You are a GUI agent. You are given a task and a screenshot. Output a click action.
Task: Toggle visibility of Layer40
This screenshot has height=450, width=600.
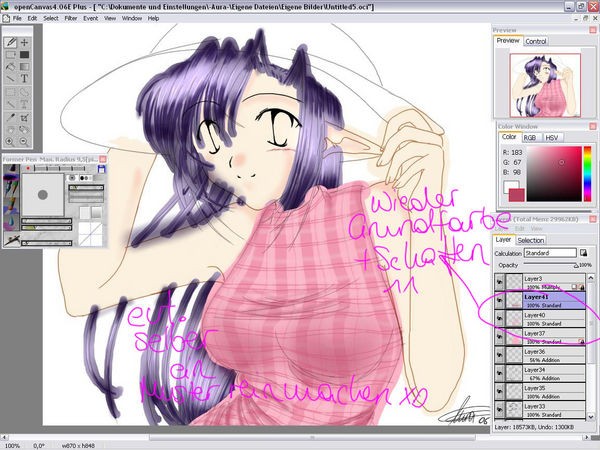click(x=500, y=320)
